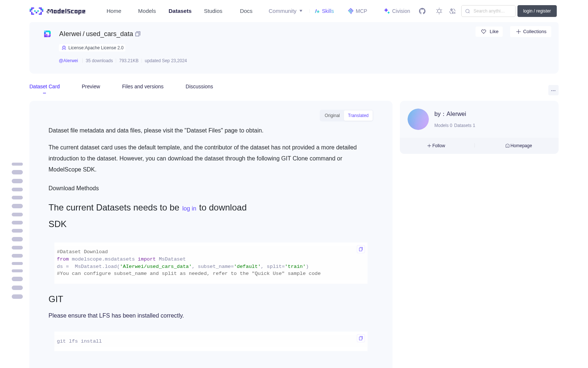Click the 'Alerwei' namespace in the title
Viewport: 588px width, 368px height.
(x=70, y=34)
